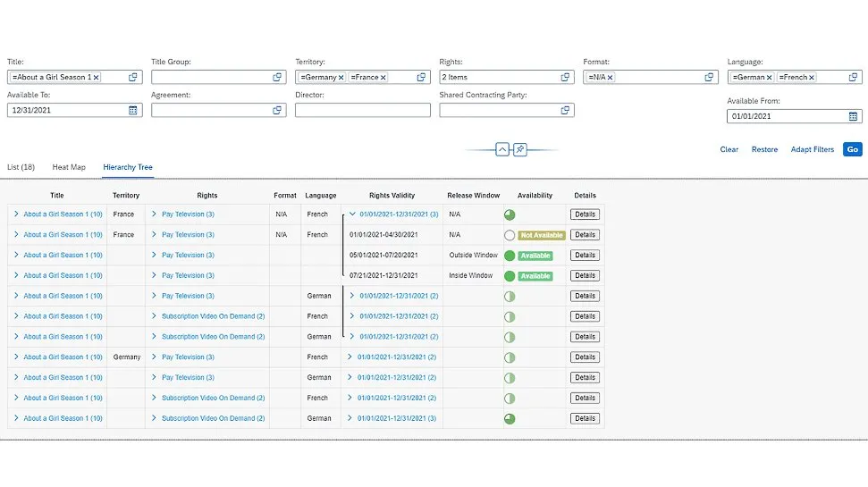
Task: Open the Available From date picker icon
Action: pyautogui.click(x=854, y=116)
